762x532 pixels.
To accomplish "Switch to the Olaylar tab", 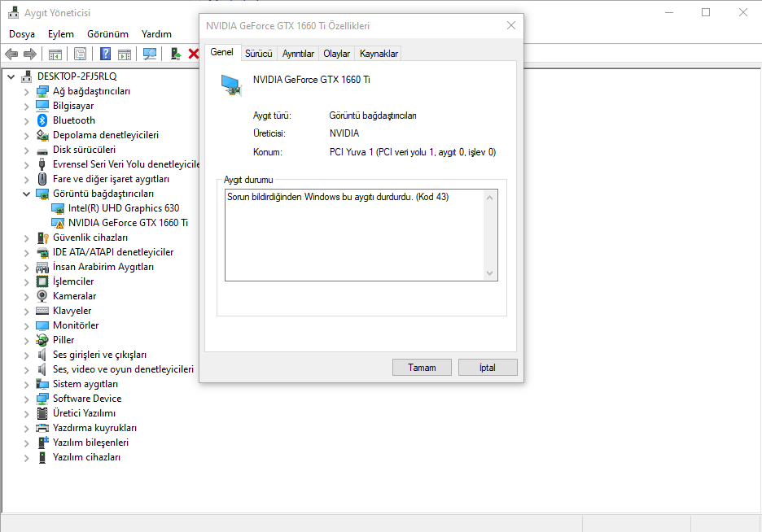I will pos(337,54).
